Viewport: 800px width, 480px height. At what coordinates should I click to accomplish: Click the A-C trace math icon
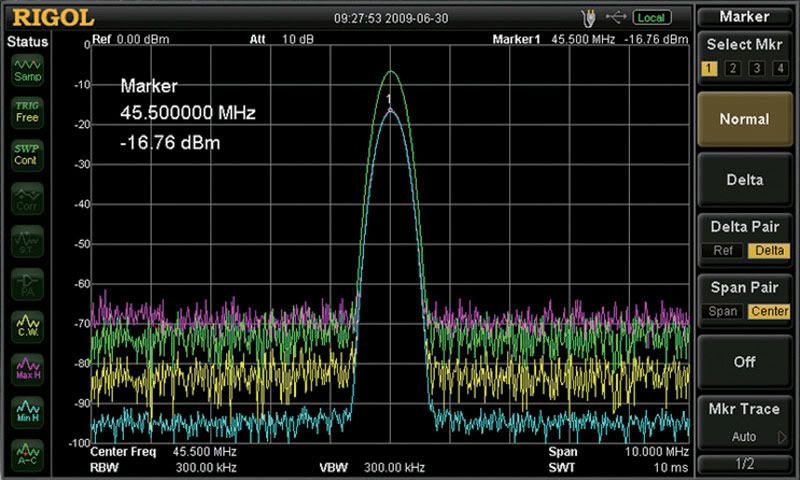point(28,455)
